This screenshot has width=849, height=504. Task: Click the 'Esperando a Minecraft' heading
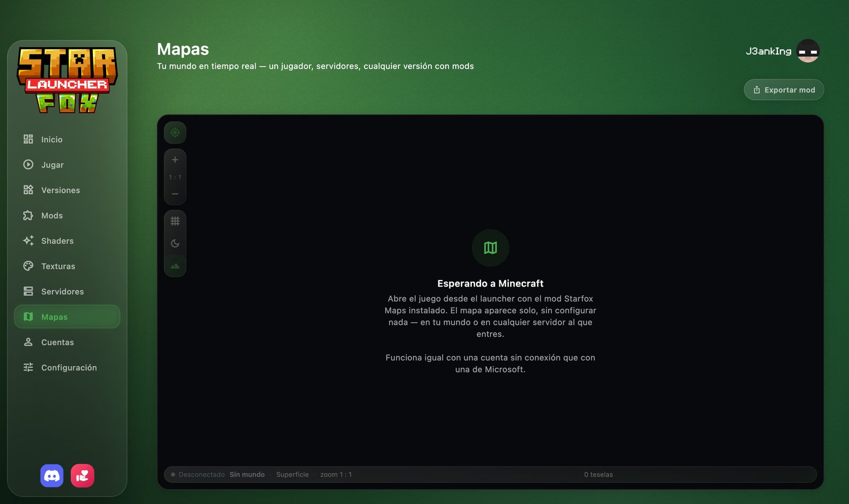pos(490,283)
